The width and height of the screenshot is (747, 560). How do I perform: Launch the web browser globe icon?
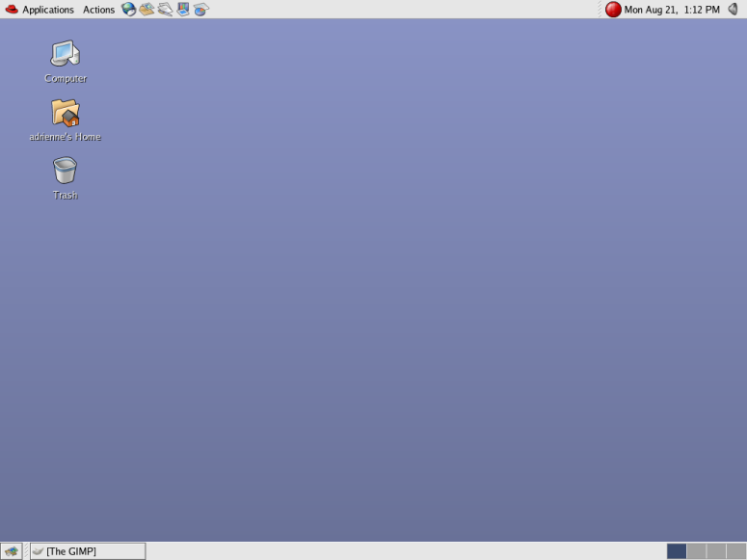(128, 10)
